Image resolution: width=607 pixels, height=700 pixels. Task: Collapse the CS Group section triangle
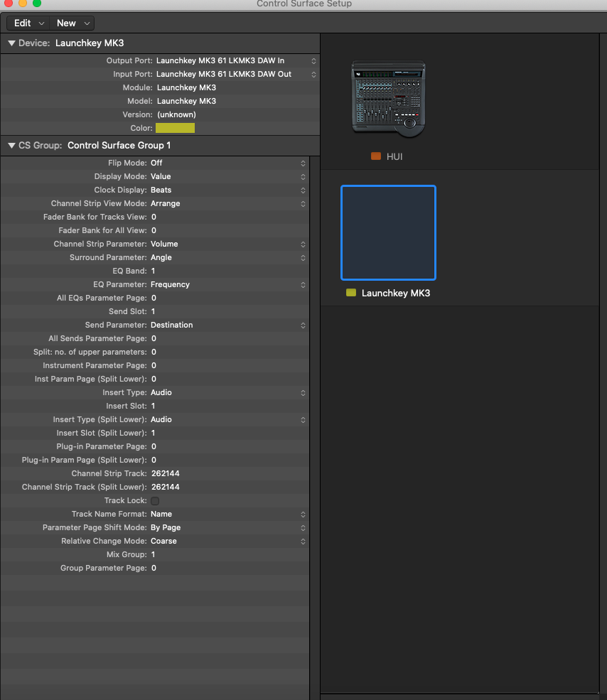[11, 146]
